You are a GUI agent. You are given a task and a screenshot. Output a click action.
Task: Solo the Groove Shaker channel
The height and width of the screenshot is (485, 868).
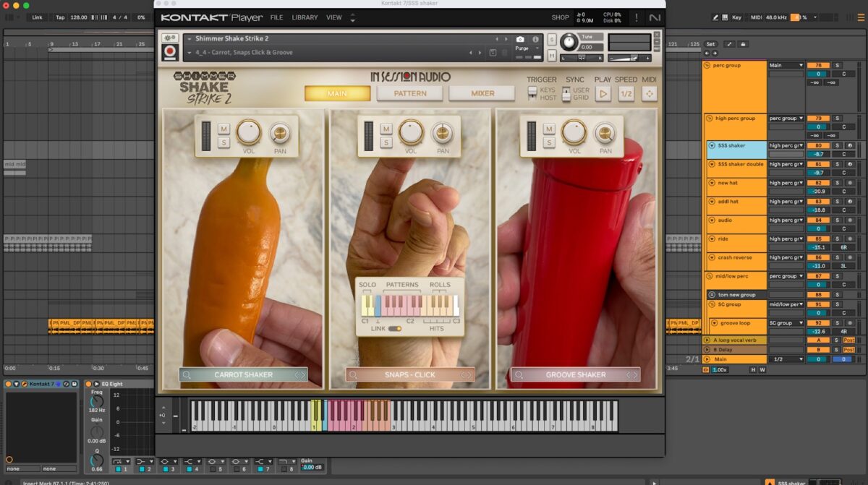coord(550,142)
